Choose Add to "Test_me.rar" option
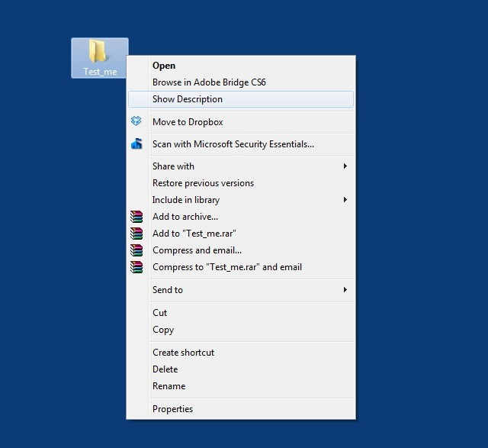 pos(241,234)
